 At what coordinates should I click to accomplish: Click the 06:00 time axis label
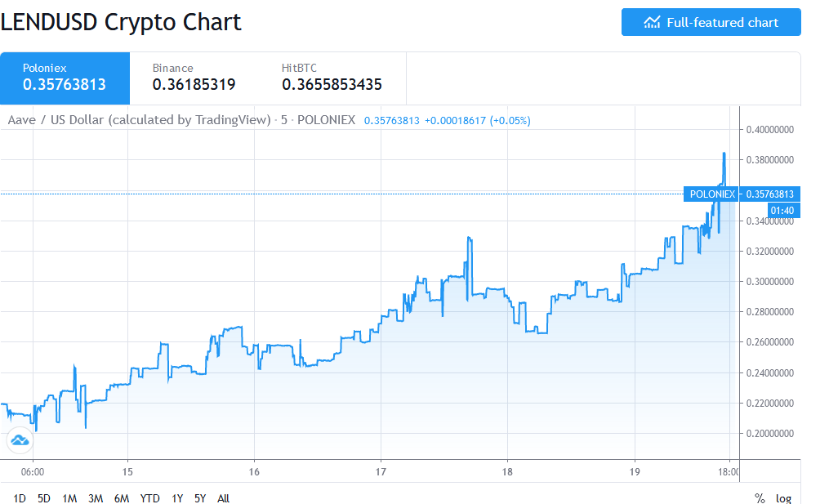(32, 472)
